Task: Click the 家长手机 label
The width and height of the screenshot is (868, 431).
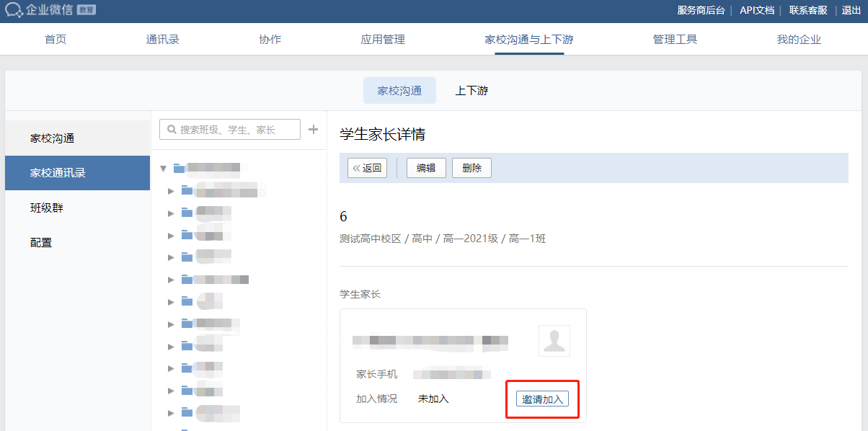Action: pos(376,374)
